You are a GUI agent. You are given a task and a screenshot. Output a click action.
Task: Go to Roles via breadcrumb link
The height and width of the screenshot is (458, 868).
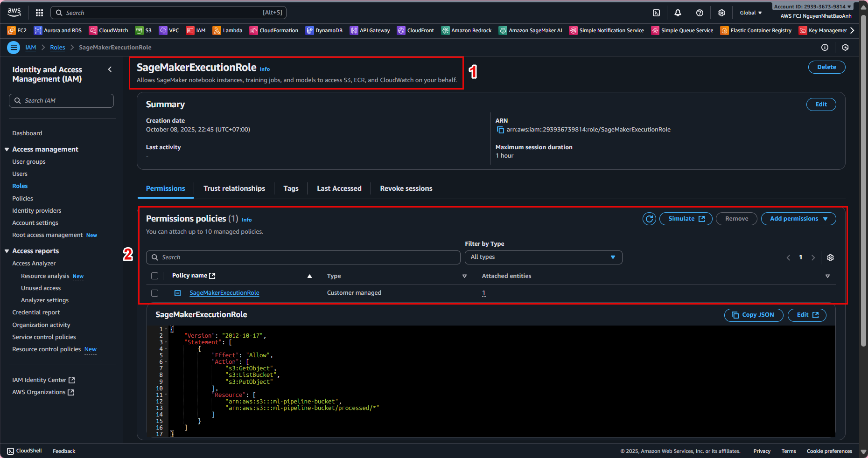coord(57,48)
